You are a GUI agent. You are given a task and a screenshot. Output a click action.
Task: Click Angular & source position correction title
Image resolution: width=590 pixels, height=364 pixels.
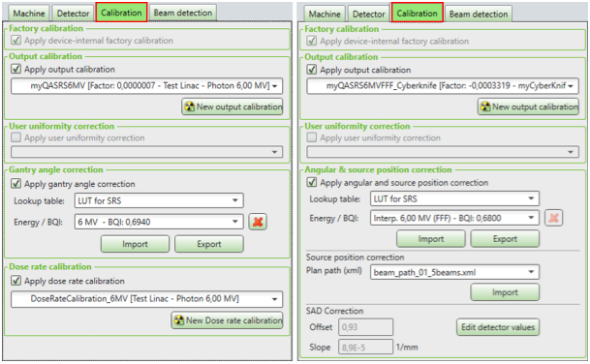point(378,169)
